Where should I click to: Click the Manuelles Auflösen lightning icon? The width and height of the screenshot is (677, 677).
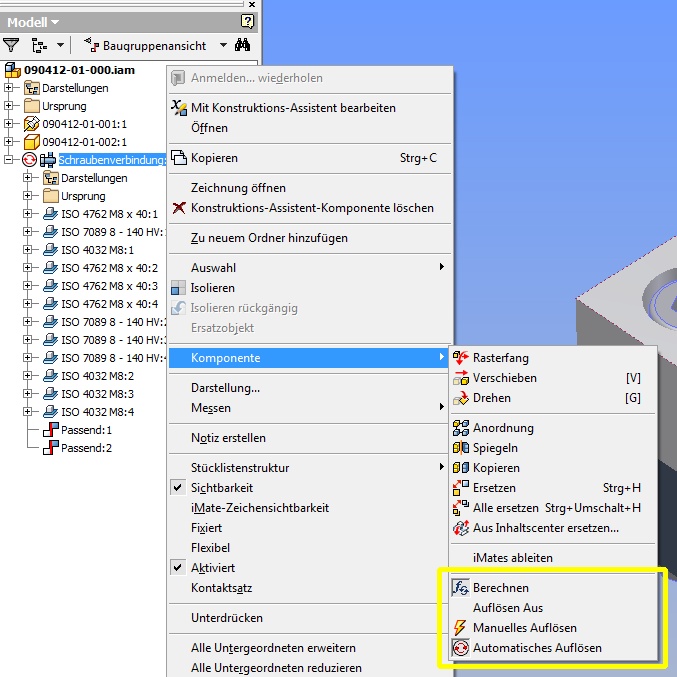pos(461,628)
